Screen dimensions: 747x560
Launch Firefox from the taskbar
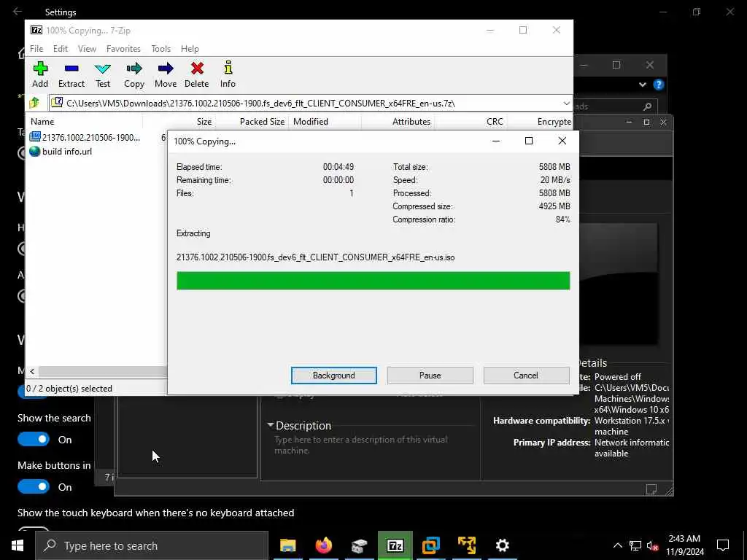coord(323,545)
